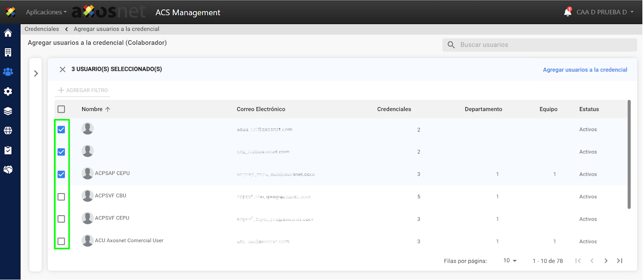Viewport: 644px width, 280px height.
Task: Expand the collapsed left side panel
Action: coord(36,73)
